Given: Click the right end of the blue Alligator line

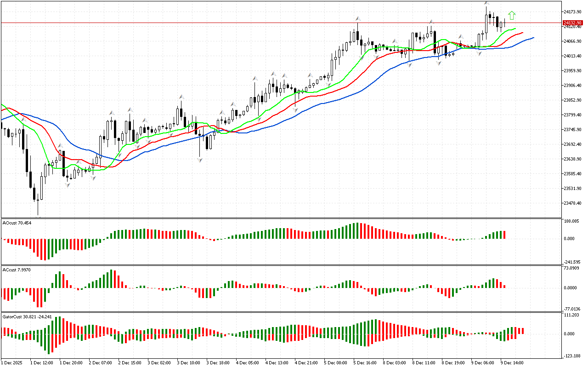Looking at the screenshot, I should tap(533, 38).
